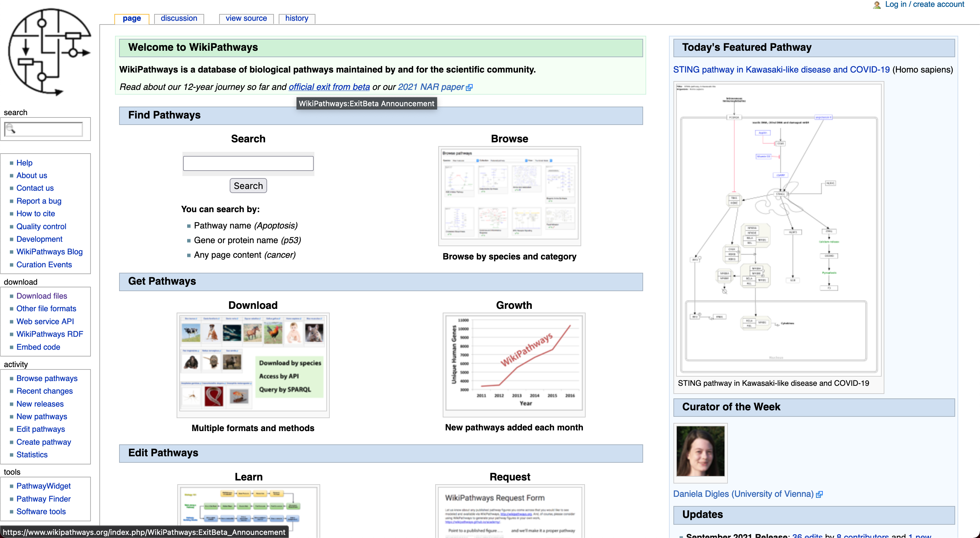This screenshot has width=980, height=538.
Task: Open Software tools link
Action: tap(41, 511)
